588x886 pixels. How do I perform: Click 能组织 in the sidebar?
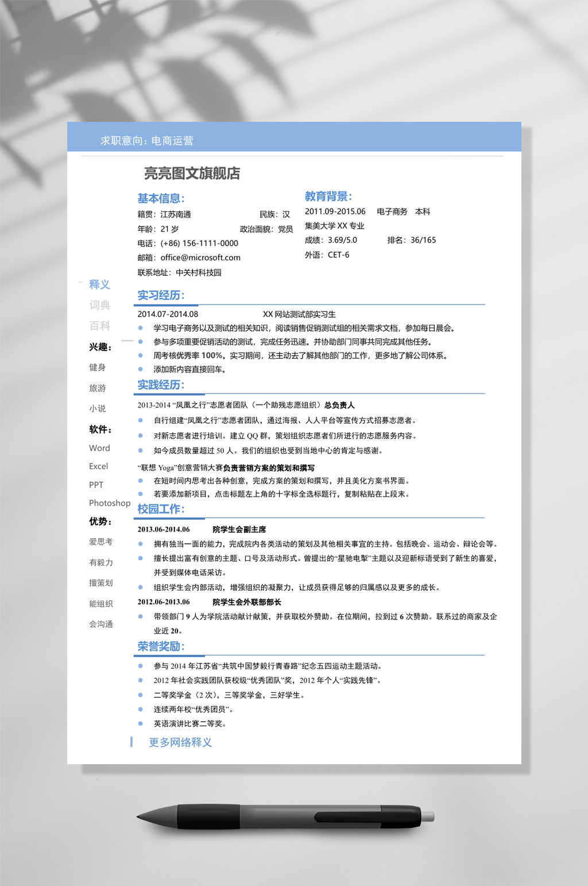click(101, 603)
